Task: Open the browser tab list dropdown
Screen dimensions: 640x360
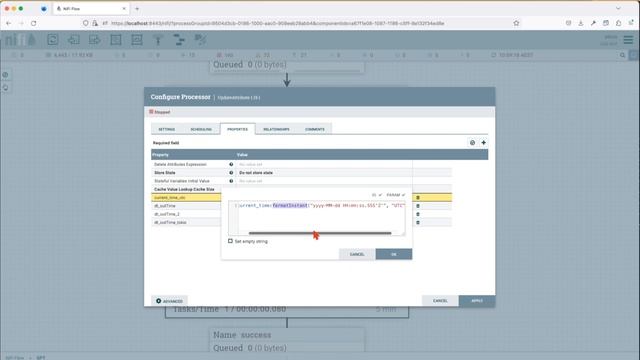Action: tap(618, 9)
